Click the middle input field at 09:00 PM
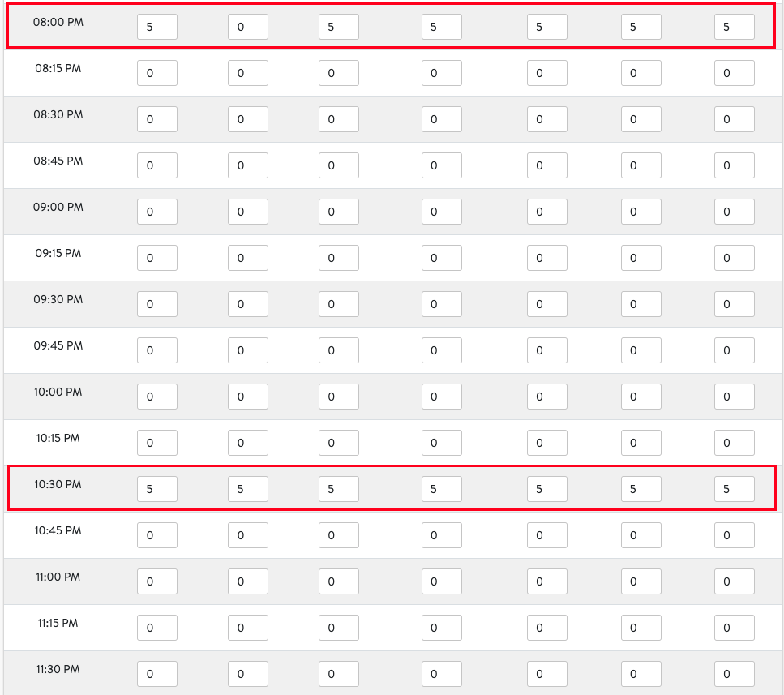The height and width of the screenshot is (695, 784). tap(441, 211)
